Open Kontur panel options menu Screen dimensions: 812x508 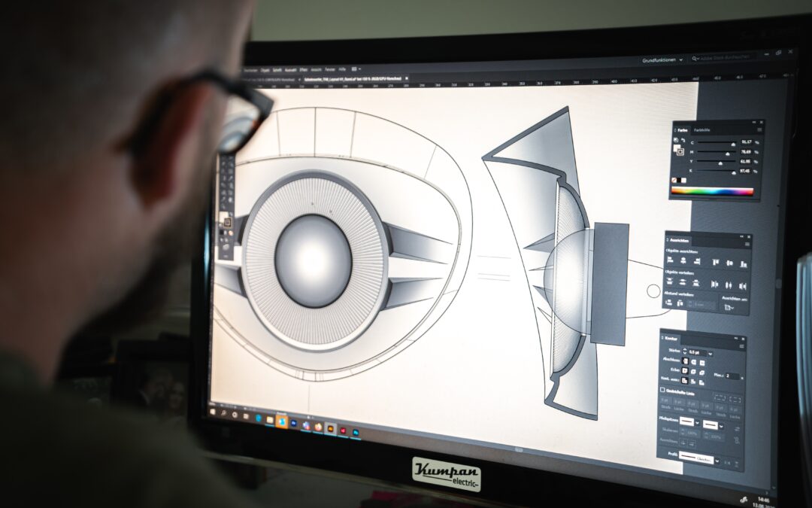(x=741, y=346)
